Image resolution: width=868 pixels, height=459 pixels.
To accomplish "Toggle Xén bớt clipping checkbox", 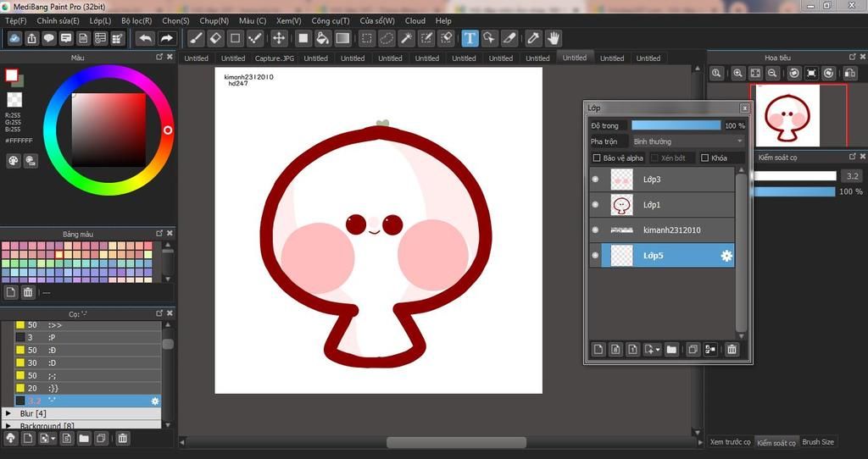I will 654,158.
